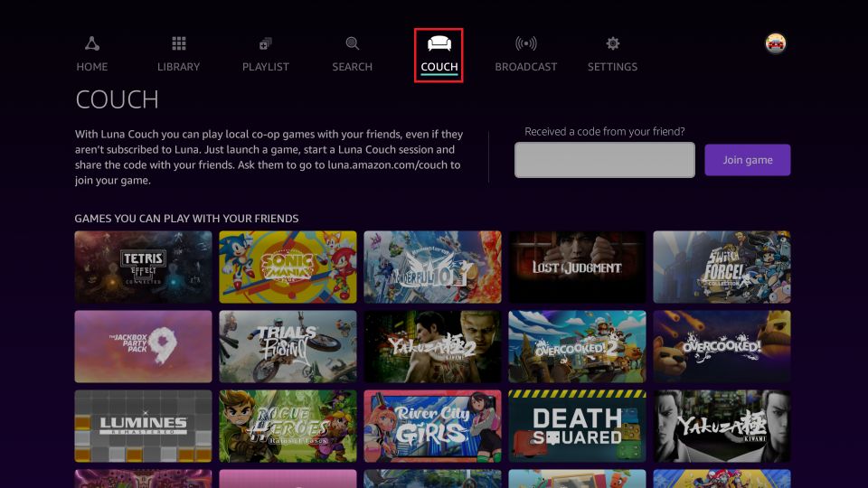Click the COUCH page heading
Image resolution: width=868 pixels, height=488 pixels.
click(117, 99)
